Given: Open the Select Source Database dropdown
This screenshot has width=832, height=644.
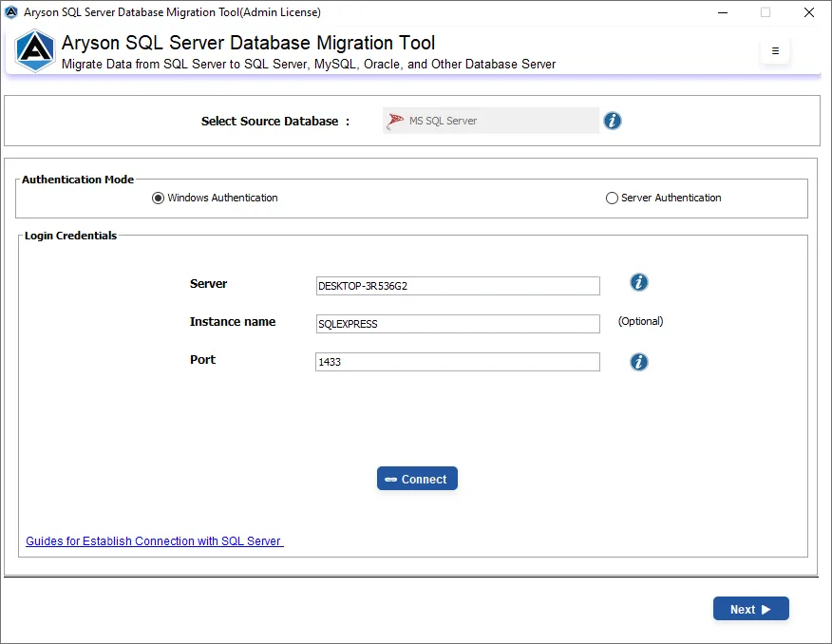Looking at the screenshot, I should click(490, 121).
